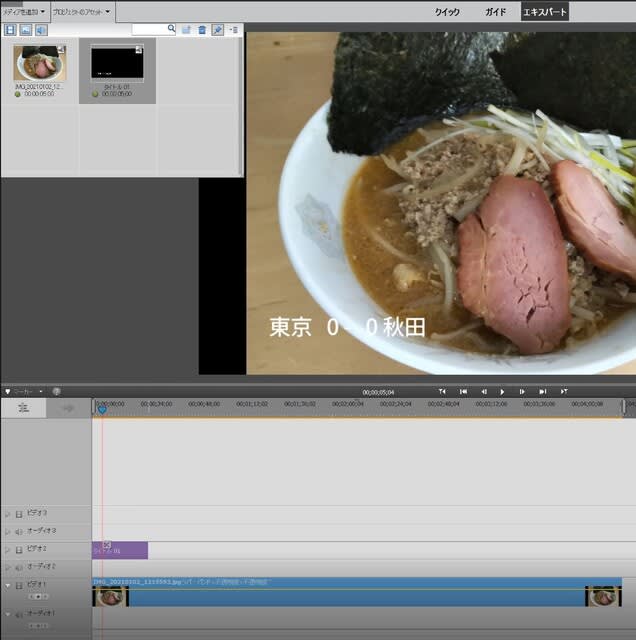Select the purple タイトル 01 clip on timeline
Screen dimensions: 636x640
(x=120, y=550)
